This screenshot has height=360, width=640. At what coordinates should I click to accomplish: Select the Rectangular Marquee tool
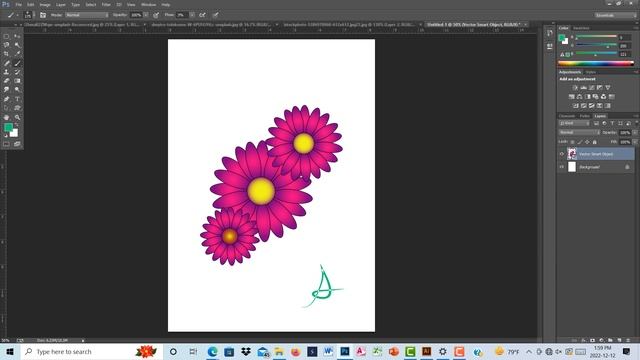click(6, 36)
